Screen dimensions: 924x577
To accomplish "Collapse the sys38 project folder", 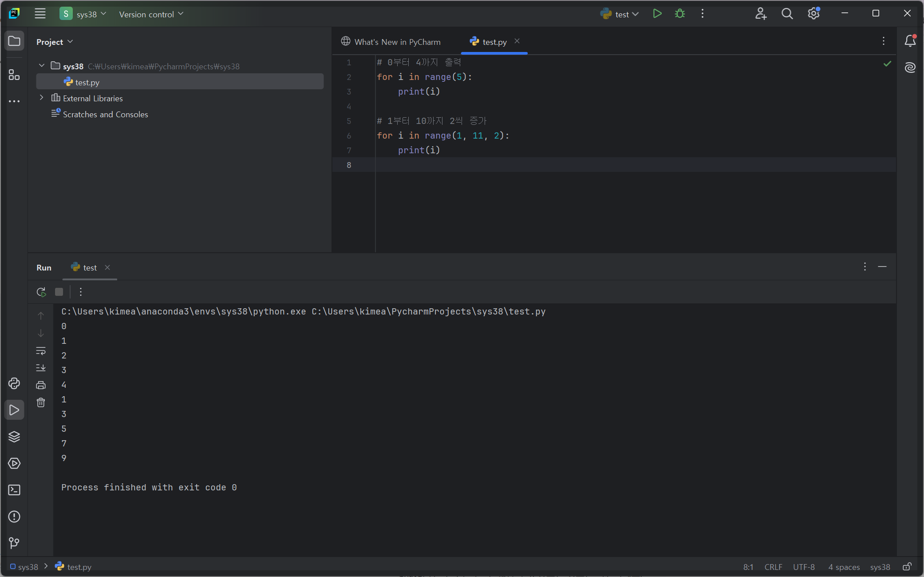I will (42, 66).
